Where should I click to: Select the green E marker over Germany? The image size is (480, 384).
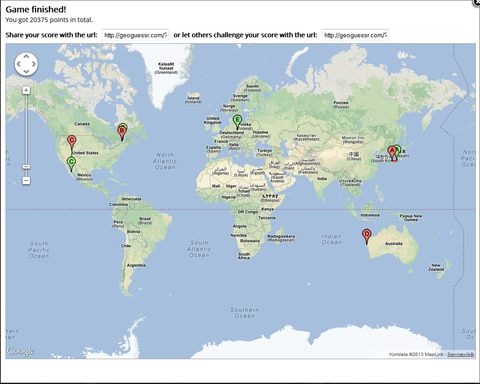click(237, 121)
